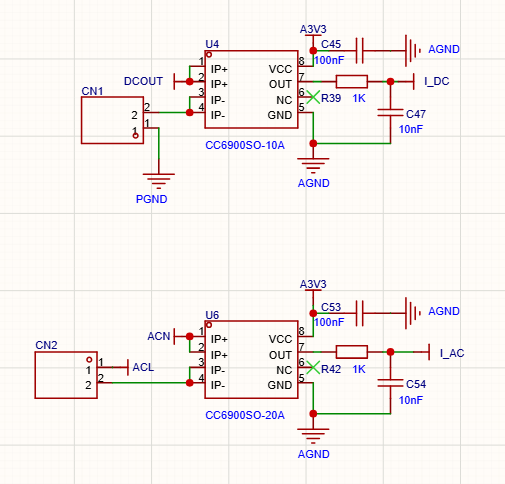Select the U4 CC6900SO-10A chip body
Screen dimensions: 505x484
point(251,89)
